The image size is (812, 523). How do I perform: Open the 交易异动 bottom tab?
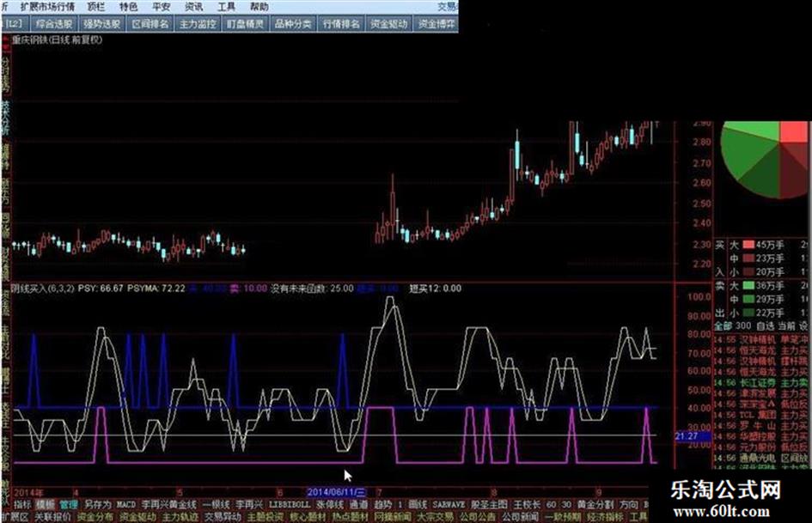[223, 517]
